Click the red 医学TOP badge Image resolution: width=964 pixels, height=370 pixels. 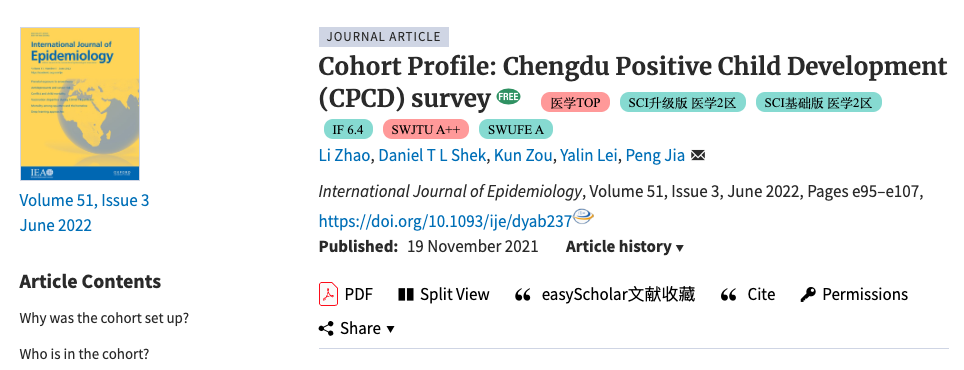pos(575,103)
